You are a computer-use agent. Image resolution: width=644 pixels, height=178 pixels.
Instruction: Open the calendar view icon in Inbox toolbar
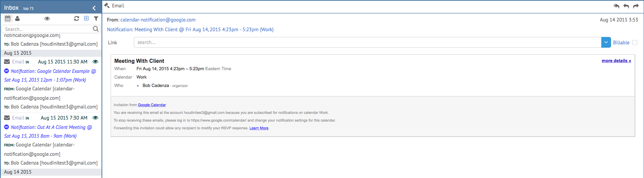(x=8, y=18)
